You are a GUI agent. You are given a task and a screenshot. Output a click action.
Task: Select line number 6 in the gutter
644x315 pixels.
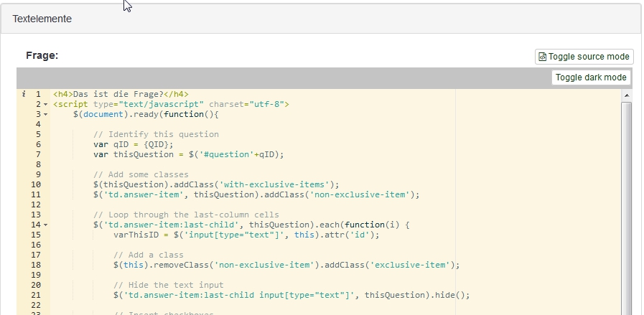tap(37, 144)
